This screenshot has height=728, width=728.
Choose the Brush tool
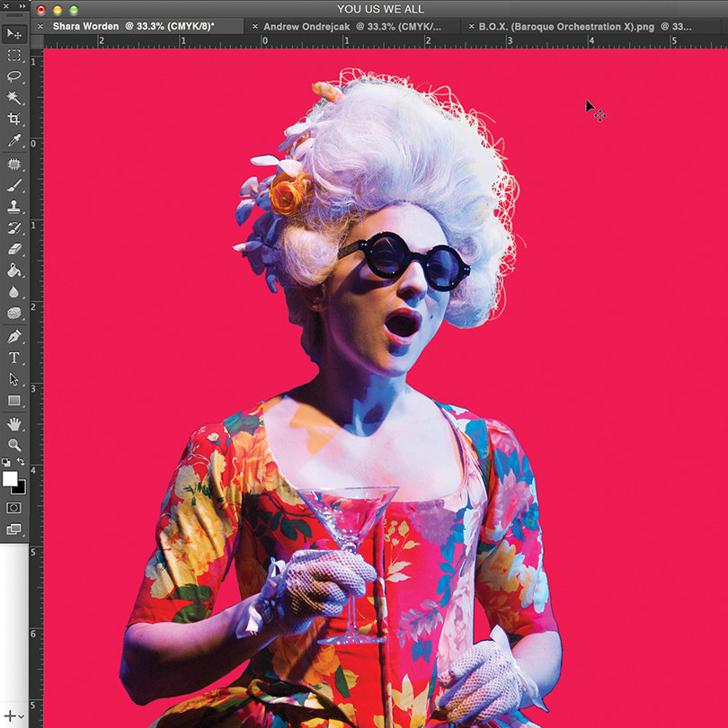click(13, 185)
